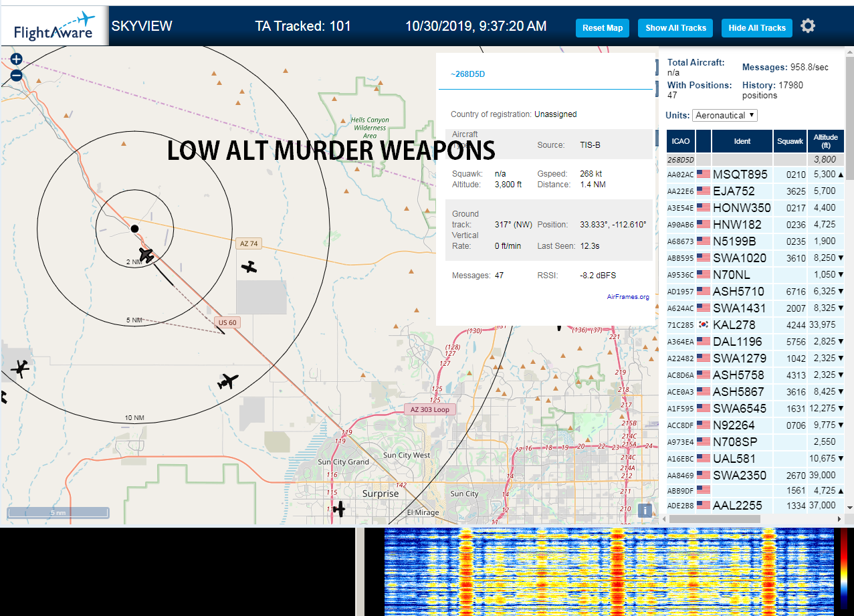Select the aircraft icon near Surprise label
The image size is (854, 616).
338,509
